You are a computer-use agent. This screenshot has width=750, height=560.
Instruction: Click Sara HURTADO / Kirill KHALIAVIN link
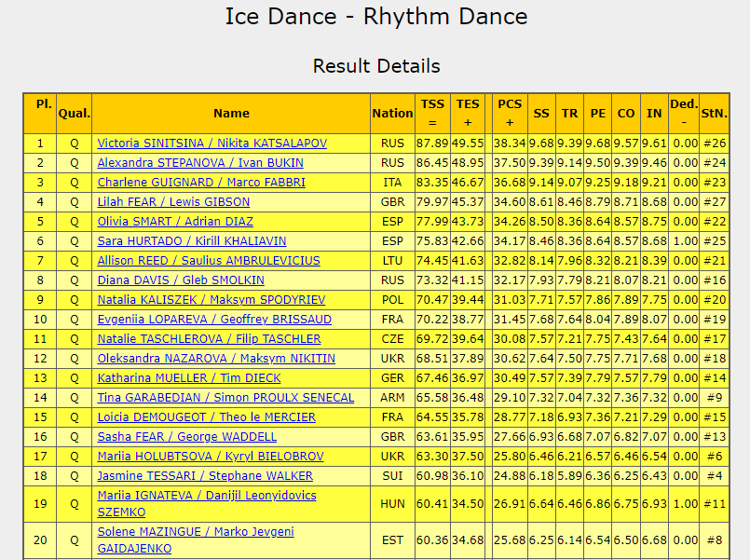(x=191, y=241)
